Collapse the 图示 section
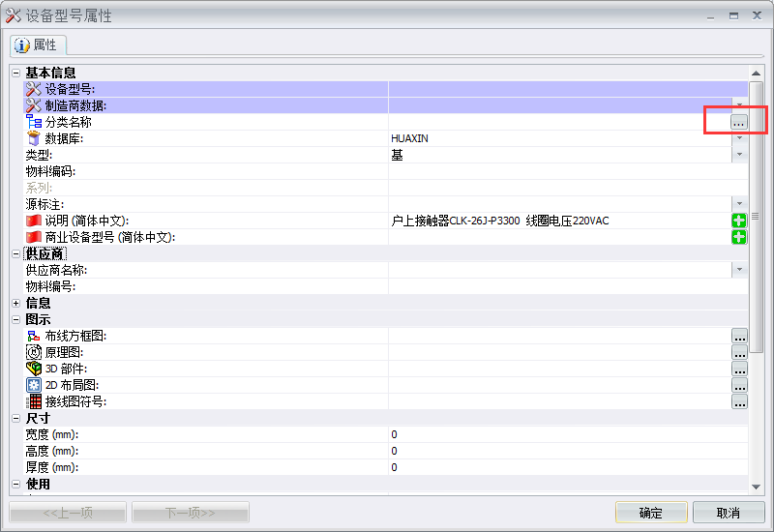Image resolution: width=774 pixels, height=532 pixels. 15,320
